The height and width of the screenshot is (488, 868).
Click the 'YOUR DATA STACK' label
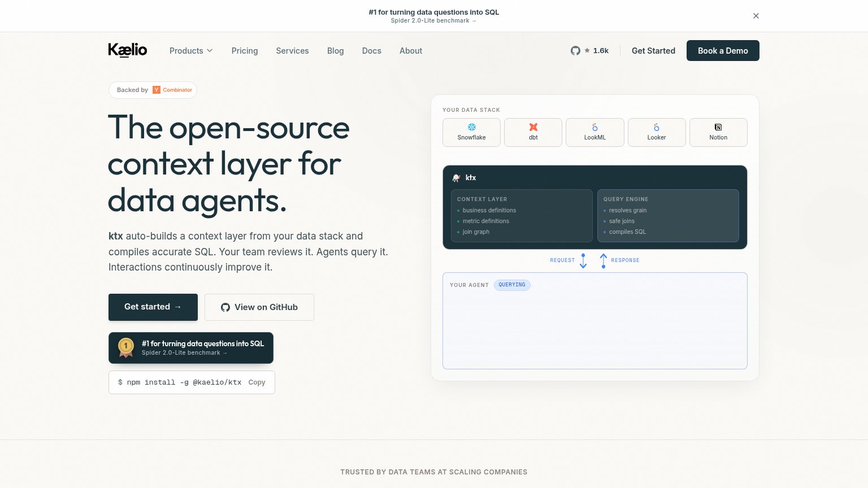pos(471,110)
